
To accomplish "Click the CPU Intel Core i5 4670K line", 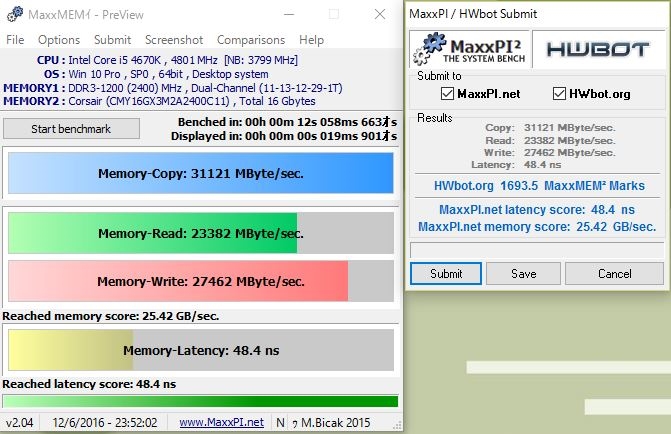I will tap(167, 60).
